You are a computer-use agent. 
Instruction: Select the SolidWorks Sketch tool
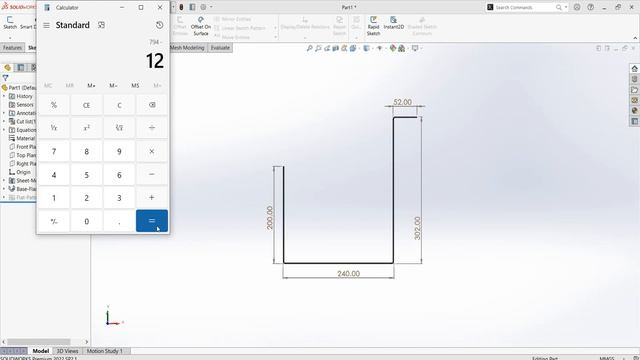[x=10, y=23]
